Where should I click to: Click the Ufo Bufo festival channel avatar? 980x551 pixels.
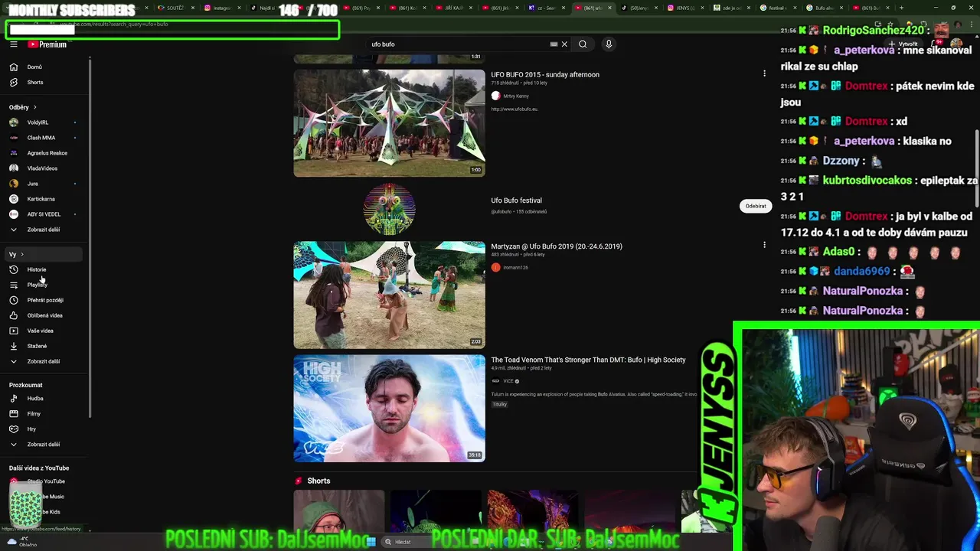[x=389, y=209]
